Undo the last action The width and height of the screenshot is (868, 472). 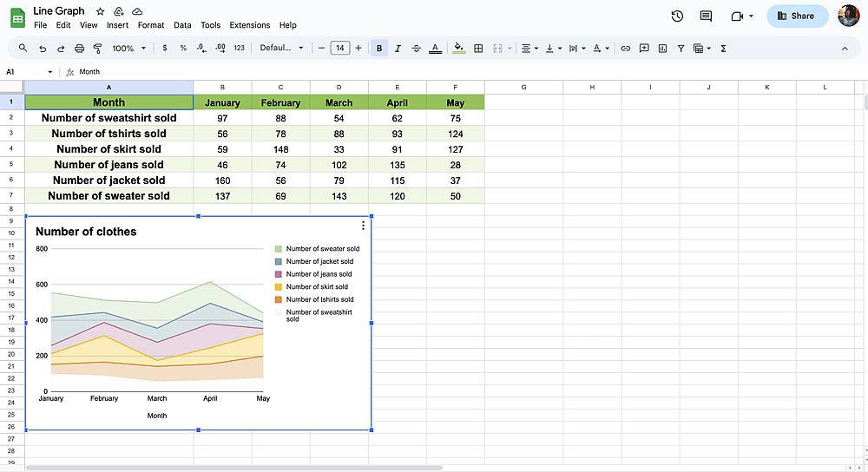tap(42, 49)
